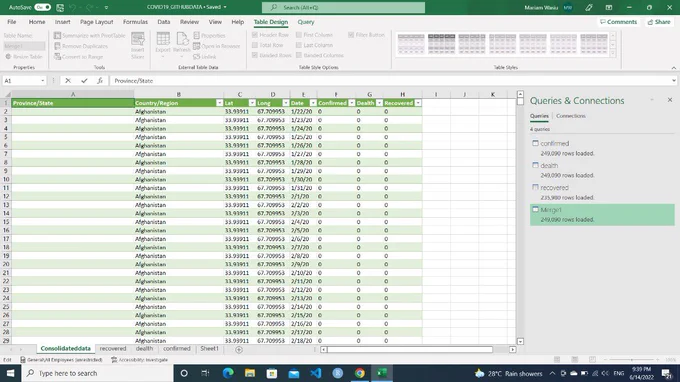Switch to the Connections pane tab
Screen dimensions: 680x382
[571, 116]
